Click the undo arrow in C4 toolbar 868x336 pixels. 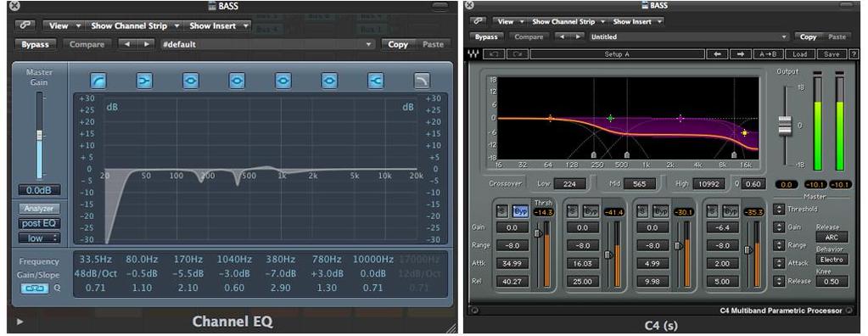[493, 54]
